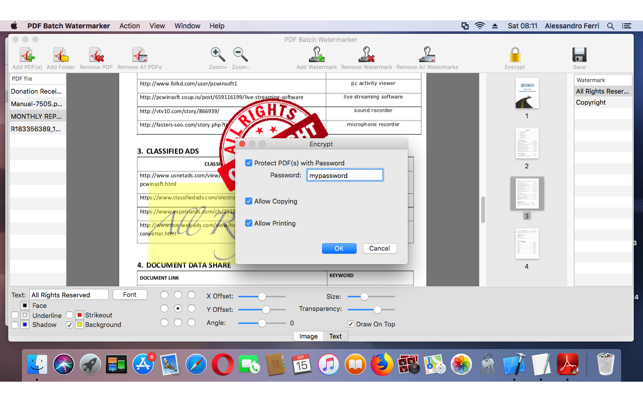Open the View menu
643x402 pixels.
point(157,26)
